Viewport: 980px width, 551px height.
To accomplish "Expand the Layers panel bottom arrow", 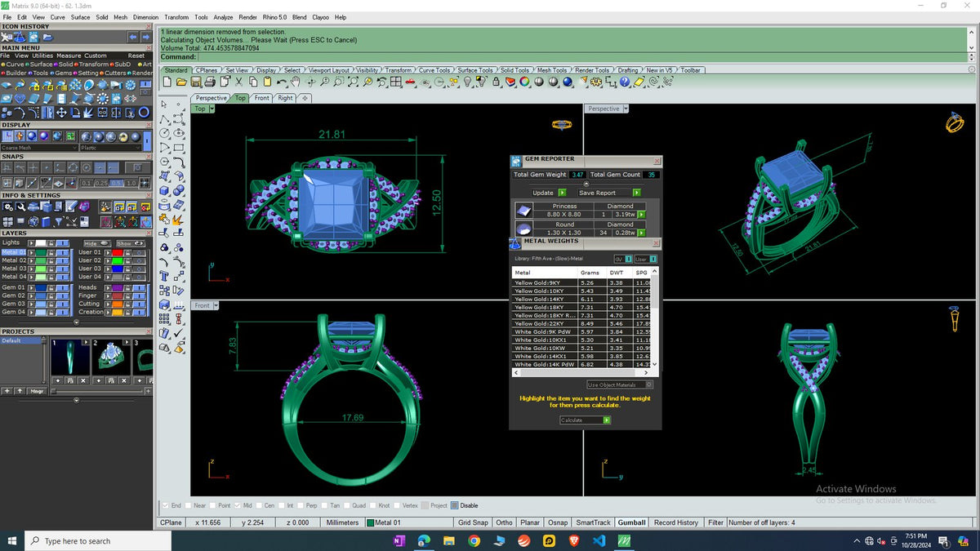I will tap(76, 321).
